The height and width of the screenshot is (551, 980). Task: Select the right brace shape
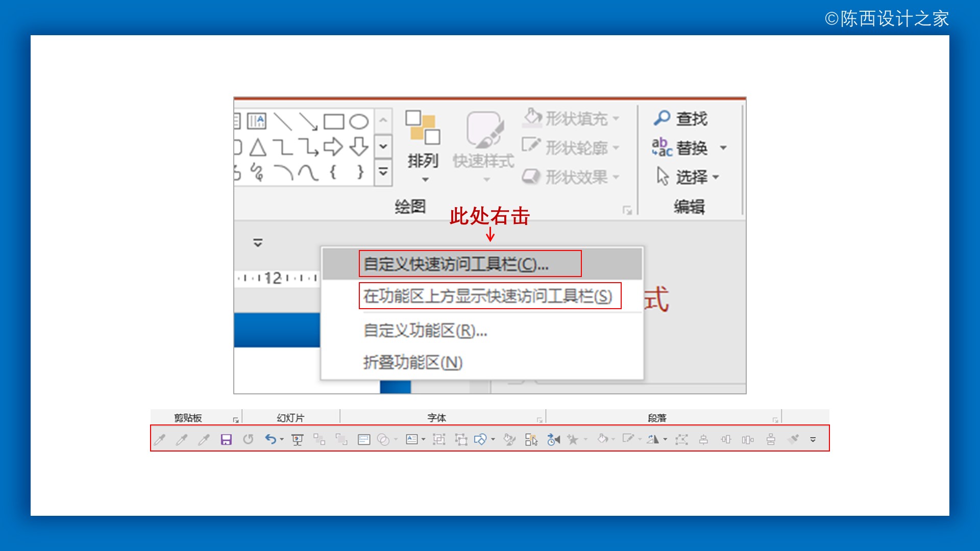pyautogui.click(x=360, y=172)
